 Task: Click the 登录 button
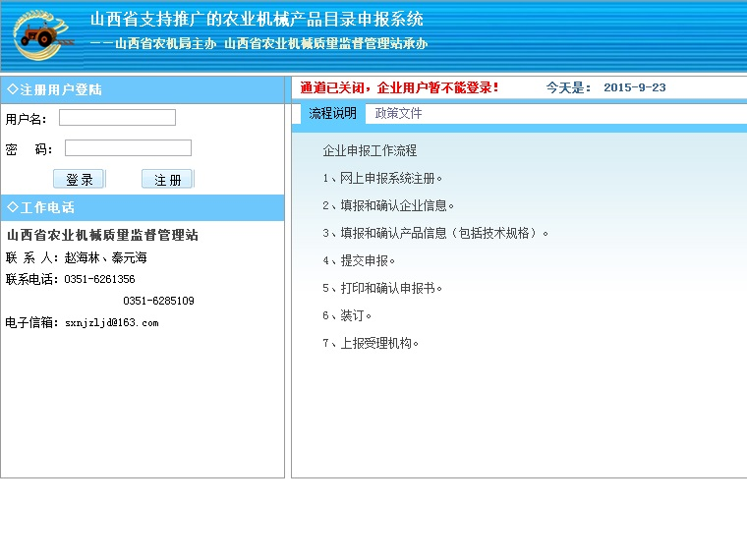[79, 179]
